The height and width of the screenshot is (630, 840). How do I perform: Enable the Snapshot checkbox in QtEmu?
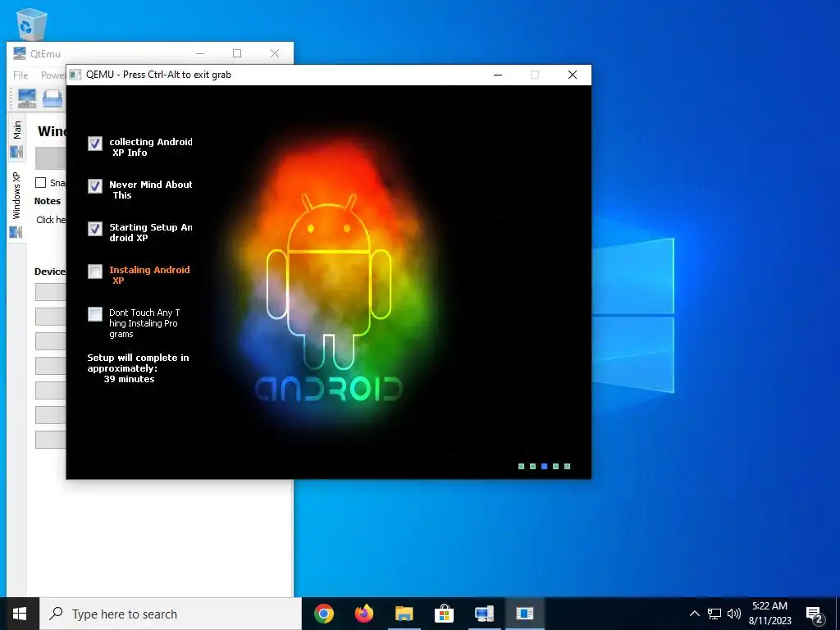(41, 183)
